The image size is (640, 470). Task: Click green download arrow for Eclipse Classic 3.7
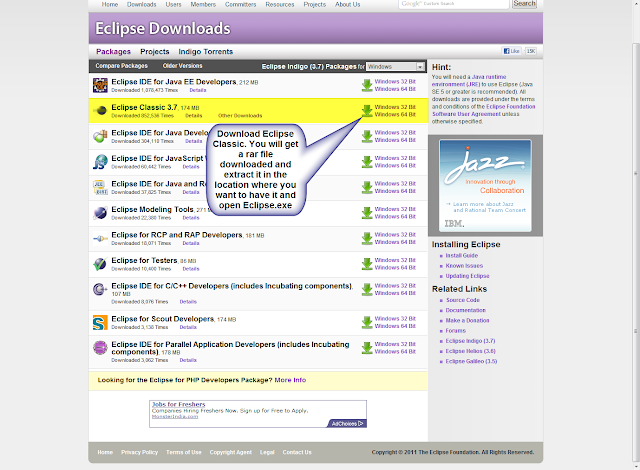pyautogui.click(x=367, y=111)
